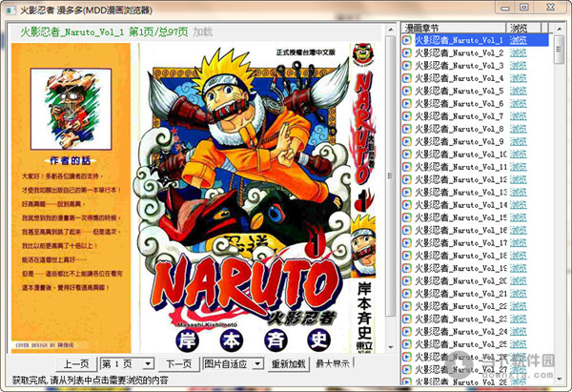The image size is (572, 392).
Task: Click the chapter list scrollbar thumb
Action: click(560, 49)
